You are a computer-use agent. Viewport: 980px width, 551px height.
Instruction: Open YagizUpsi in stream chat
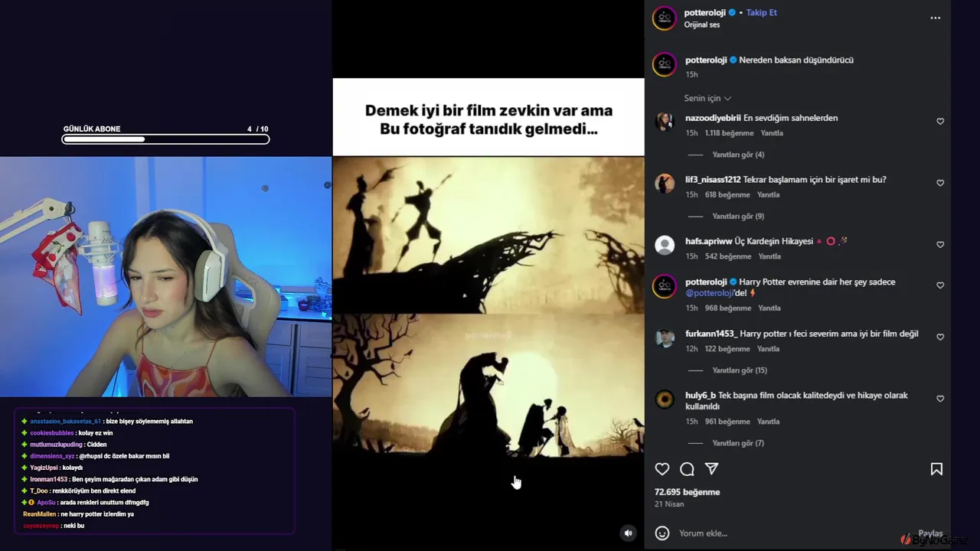tap(44, 468)
